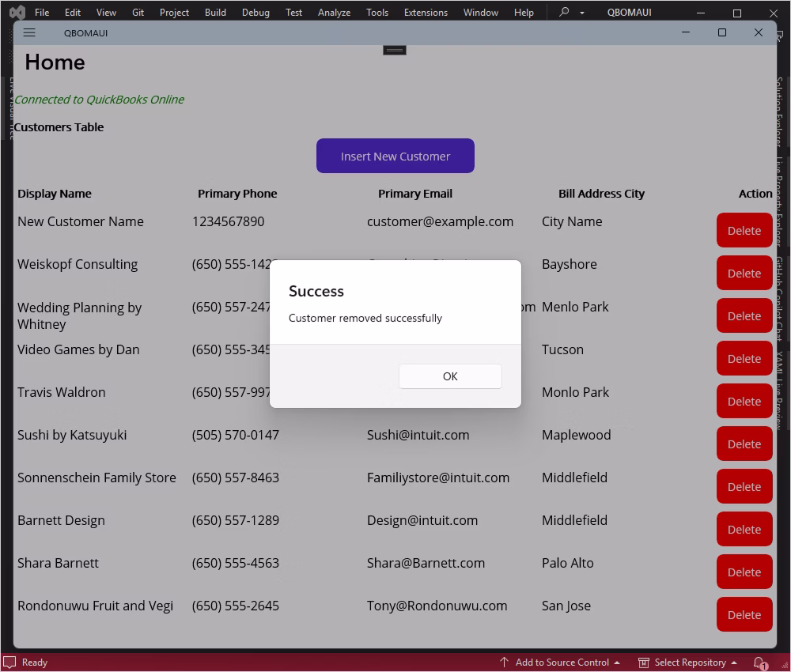Image resolution: width=791 pixels, height=672 pixels.
Task: Expand Add to Source Control in status bar
Action: (560, 663)
